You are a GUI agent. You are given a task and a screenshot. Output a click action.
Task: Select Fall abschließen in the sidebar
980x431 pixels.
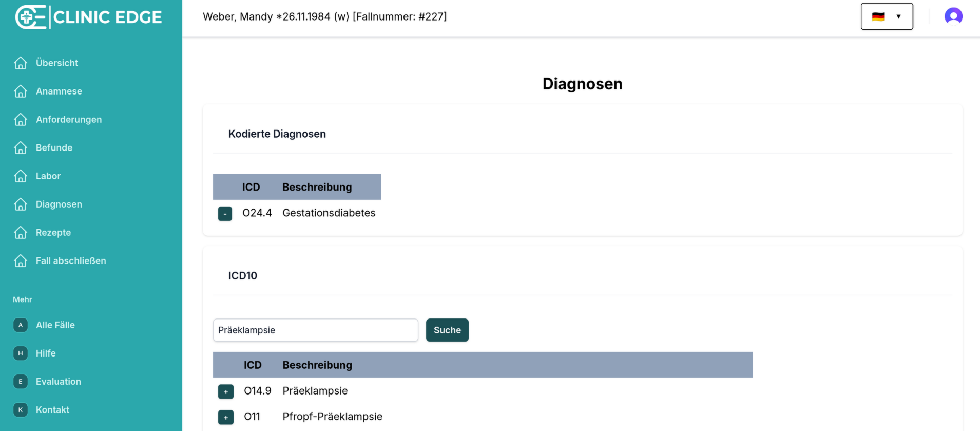(x=71, y=261)
